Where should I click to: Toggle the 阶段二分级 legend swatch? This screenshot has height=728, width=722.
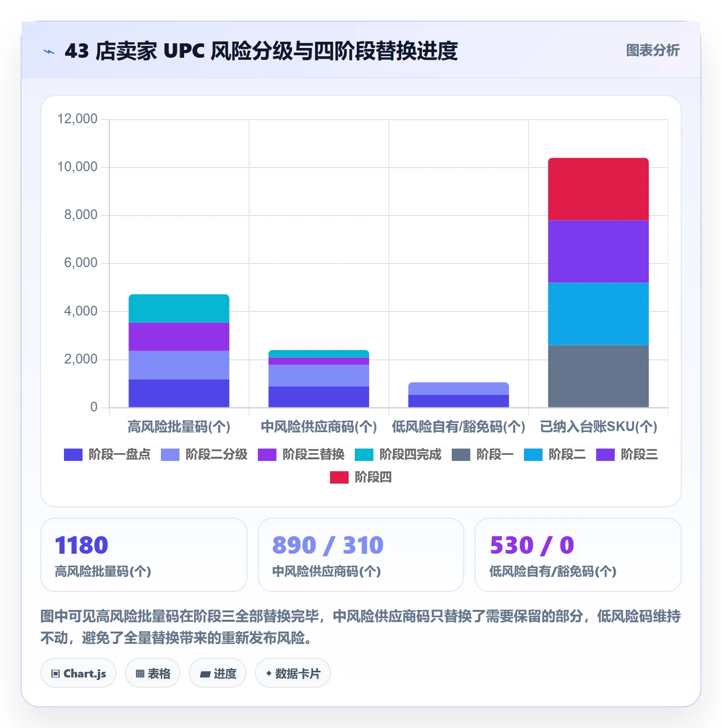tap(170, 454)
